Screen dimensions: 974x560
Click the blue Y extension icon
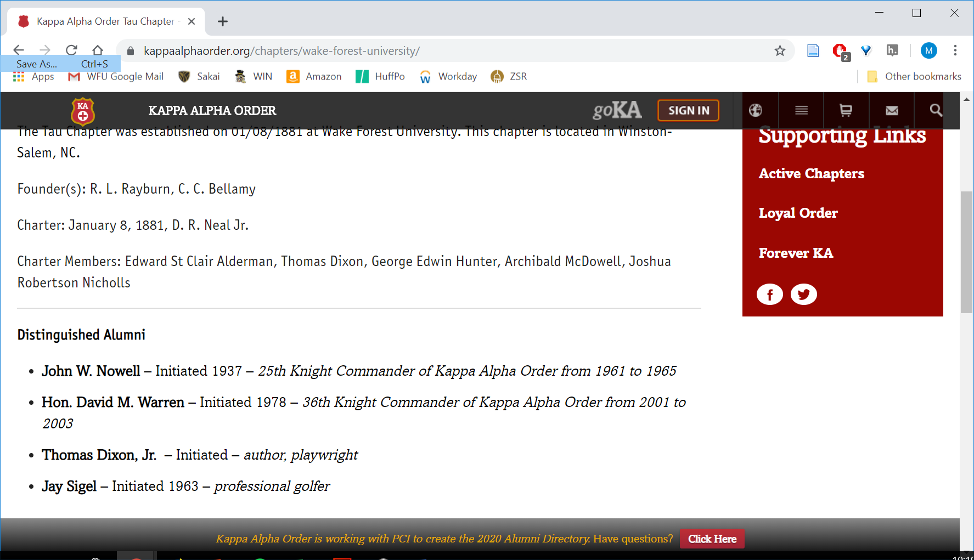click(866, 51)
